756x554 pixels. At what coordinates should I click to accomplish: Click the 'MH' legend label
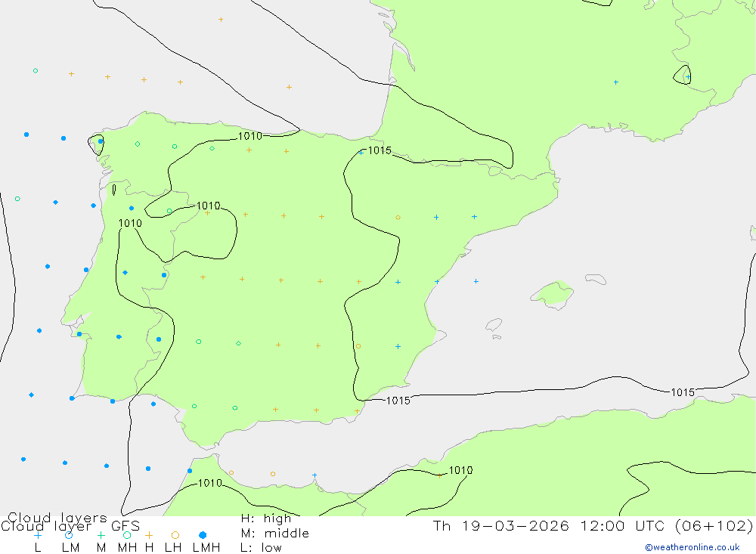[127, 548]
